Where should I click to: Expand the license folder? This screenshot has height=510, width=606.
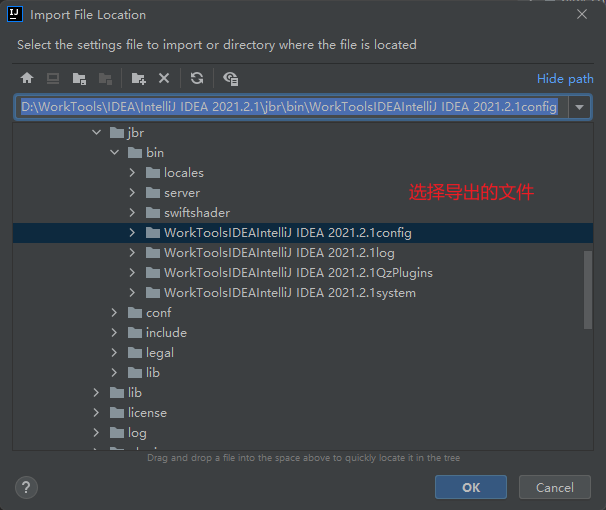96,413
